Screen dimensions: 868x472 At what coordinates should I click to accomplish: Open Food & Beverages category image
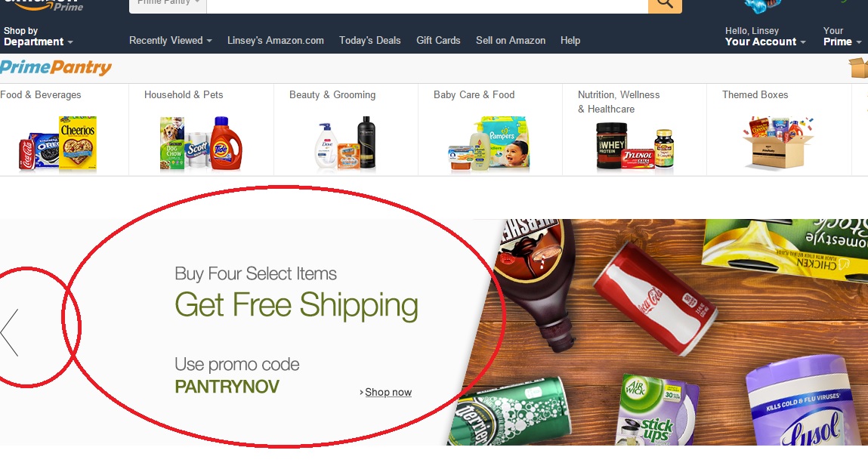[57, 143]
